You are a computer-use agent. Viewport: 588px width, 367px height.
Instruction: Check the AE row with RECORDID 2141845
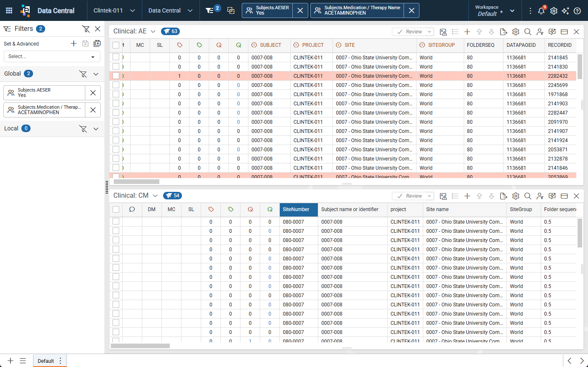(x=116, y=57)
